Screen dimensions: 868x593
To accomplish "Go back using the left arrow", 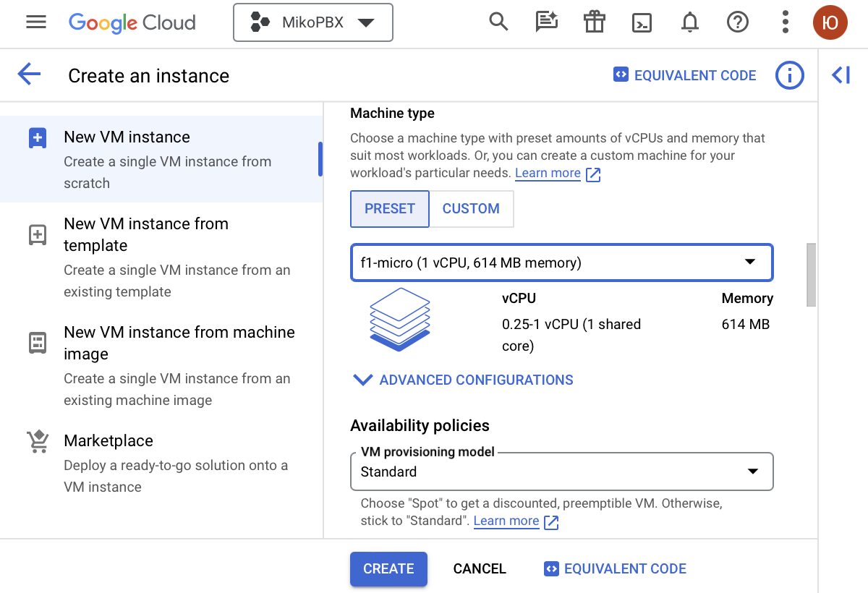I will tap(29, 74).
